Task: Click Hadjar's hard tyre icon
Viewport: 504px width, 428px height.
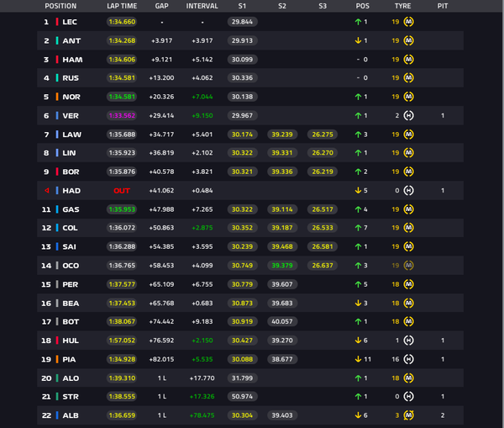Action: click(408, 191)
